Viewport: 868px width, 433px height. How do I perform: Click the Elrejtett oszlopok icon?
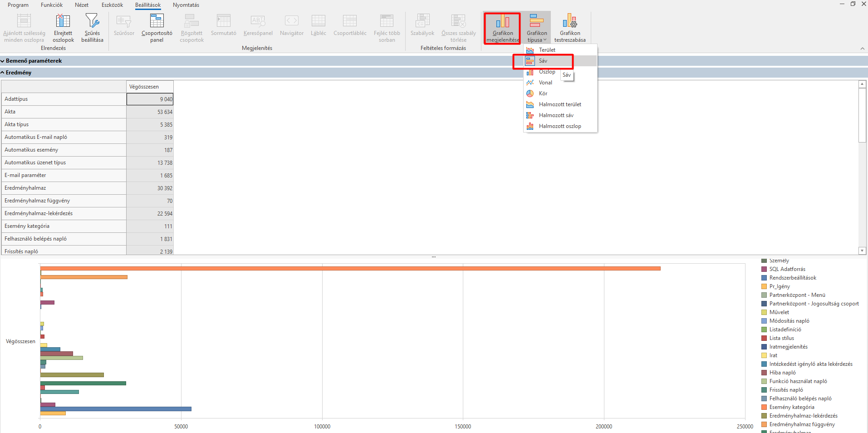[63, 21]
